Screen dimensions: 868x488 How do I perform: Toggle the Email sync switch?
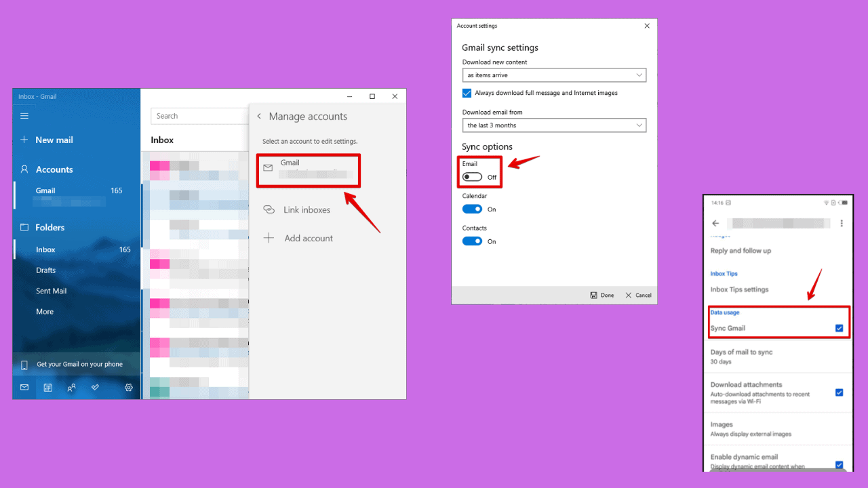(x=472, y=177)
